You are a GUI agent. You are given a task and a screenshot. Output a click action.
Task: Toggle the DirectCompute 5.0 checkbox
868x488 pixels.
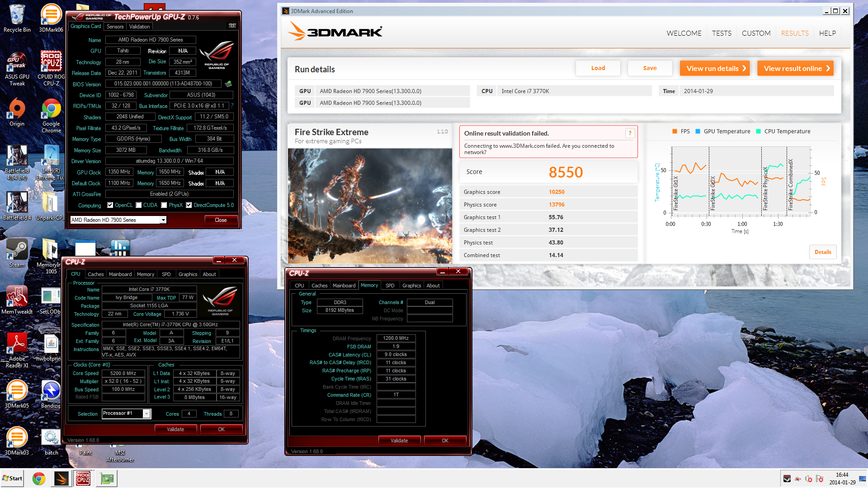[x=189, y=205]
